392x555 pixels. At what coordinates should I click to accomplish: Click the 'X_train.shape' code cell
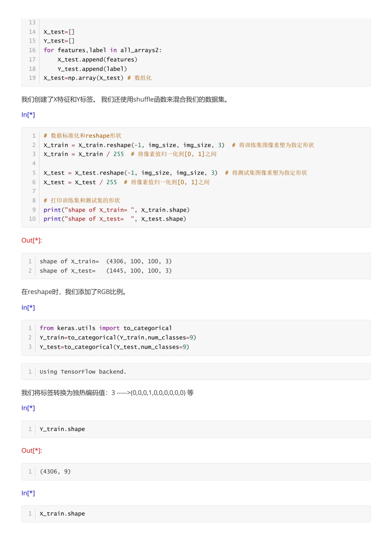coord(196,514)
